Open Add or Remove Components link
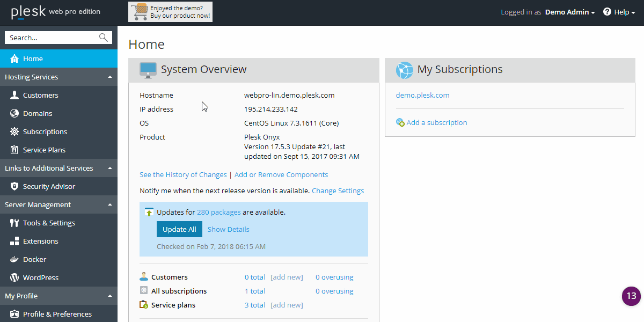 pyautogui.click(x=281, y=174)
